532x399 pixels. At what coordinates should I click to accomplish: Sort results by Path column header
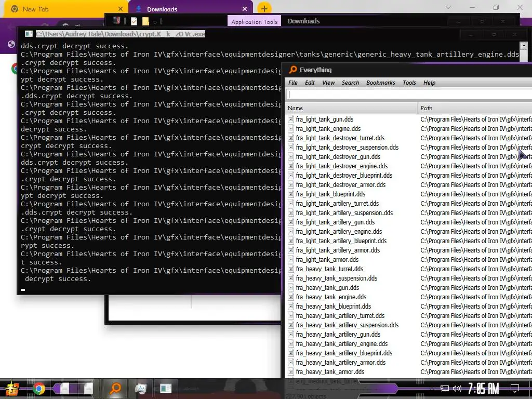click(475, 108)
